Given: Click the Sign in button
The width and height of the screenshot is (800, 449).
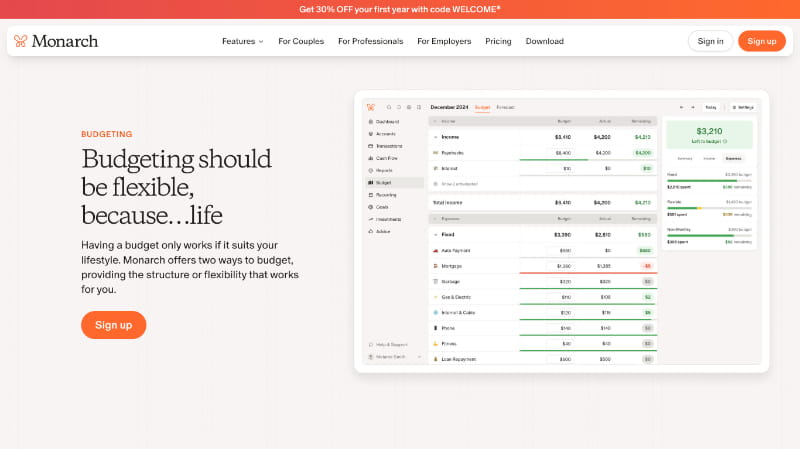Looking at the screenshot, I should tap(710, 41).
